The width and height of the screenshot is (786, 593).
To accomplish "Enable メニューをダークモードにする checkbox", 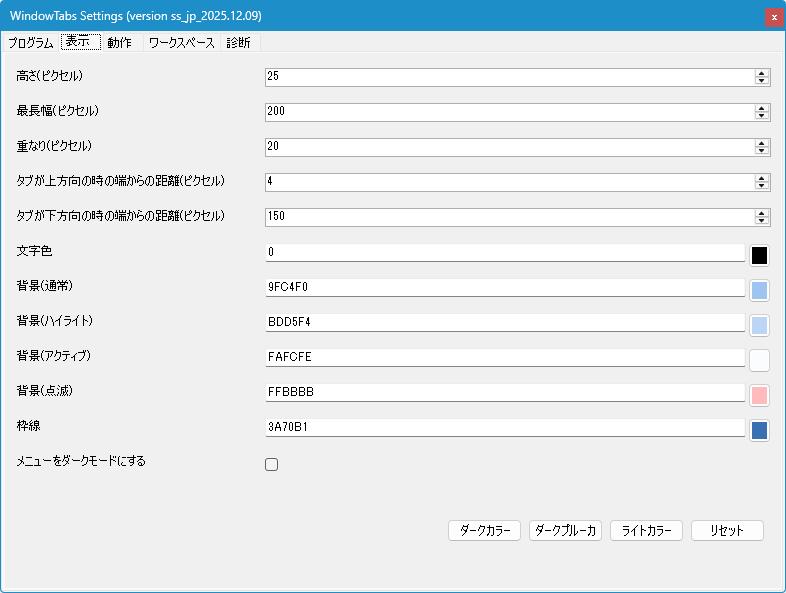I will [272, 465].
